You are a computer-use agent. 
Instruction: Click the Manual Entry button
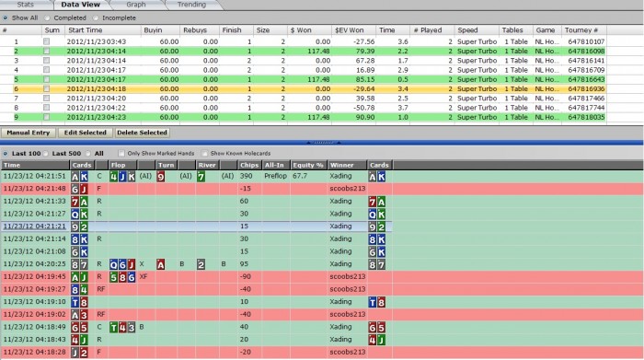coord(28,133)
